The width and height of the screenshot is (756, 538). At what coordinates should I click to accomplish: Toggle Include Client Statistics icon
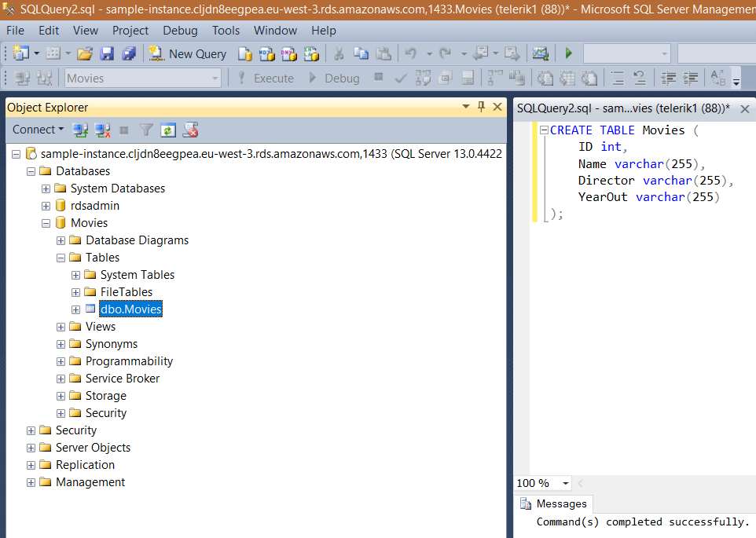517,78
